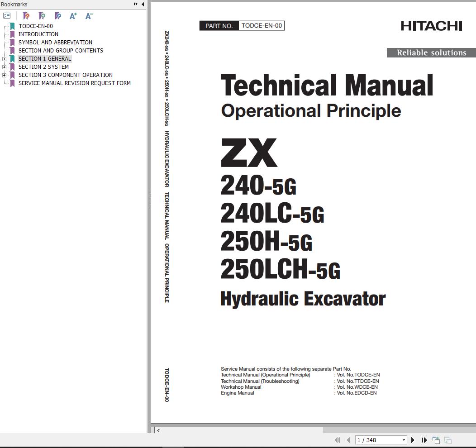Viewport: 476px width, 448px height.
Task: Click the panel splitter grip handle
Action: pyautogui.click(x=149, y=199)
